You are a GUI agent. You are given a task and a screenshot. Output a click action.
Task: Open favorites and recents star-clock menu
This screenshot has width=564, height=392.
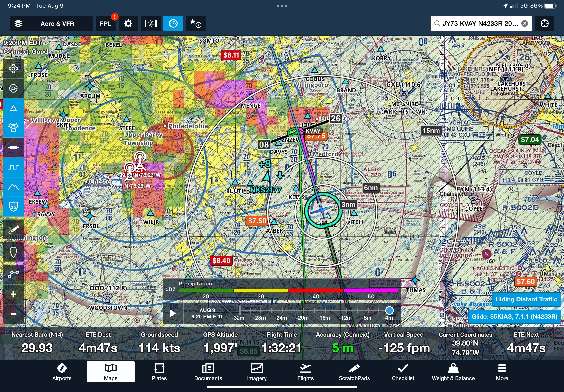point(195,24)
